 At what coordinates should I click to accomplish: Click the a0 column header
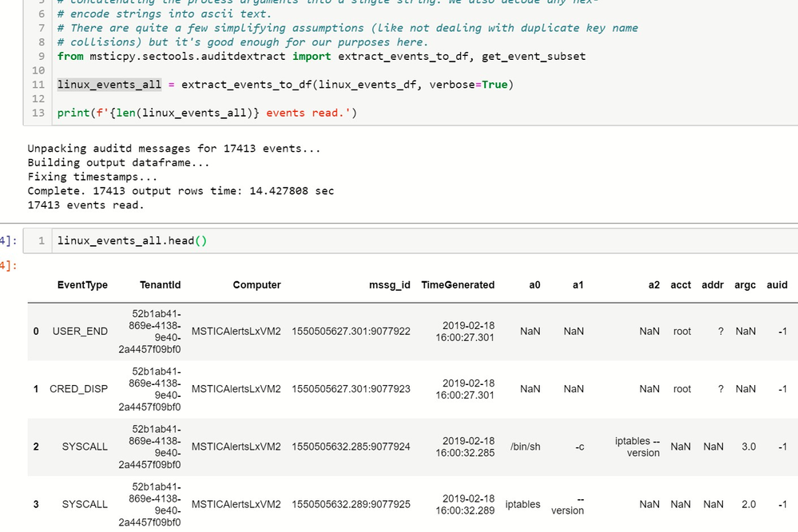534,285
